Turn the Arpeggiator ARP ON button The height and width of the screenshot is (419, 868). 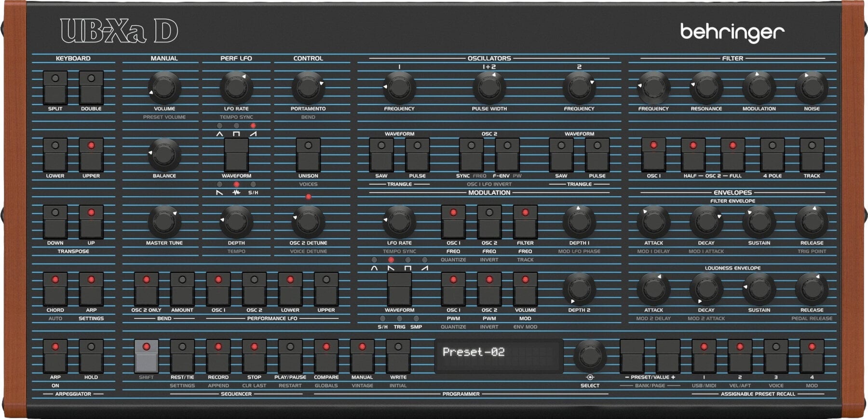[x=55, y=356]
